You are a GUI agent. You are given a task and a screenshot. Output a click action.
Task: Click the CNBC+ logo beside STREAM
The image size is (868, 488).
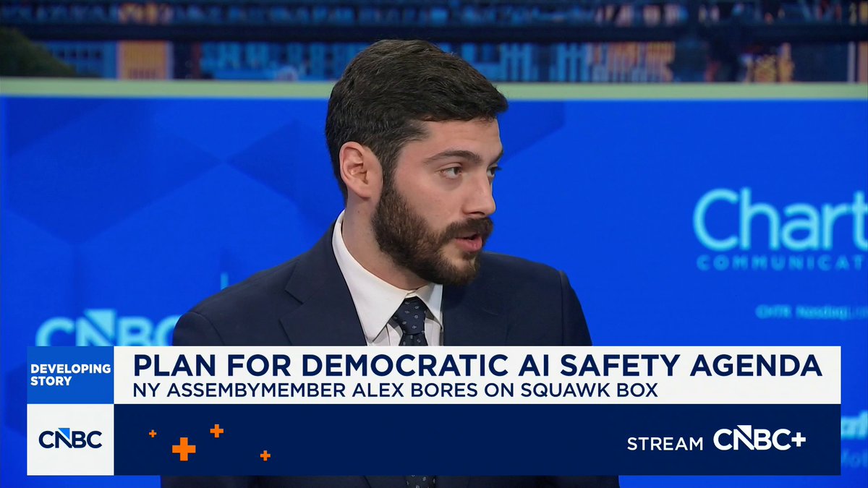(x=759, y=439)
